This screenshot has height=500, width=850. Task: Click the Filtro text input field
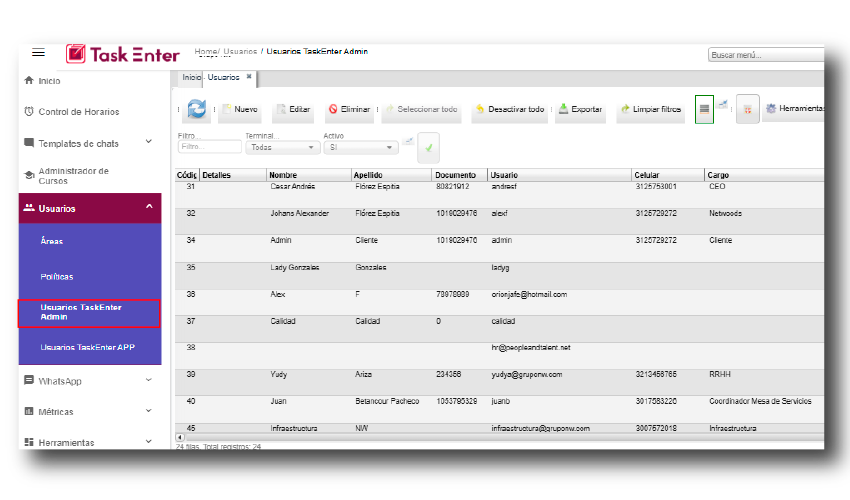tap(202, 147)
